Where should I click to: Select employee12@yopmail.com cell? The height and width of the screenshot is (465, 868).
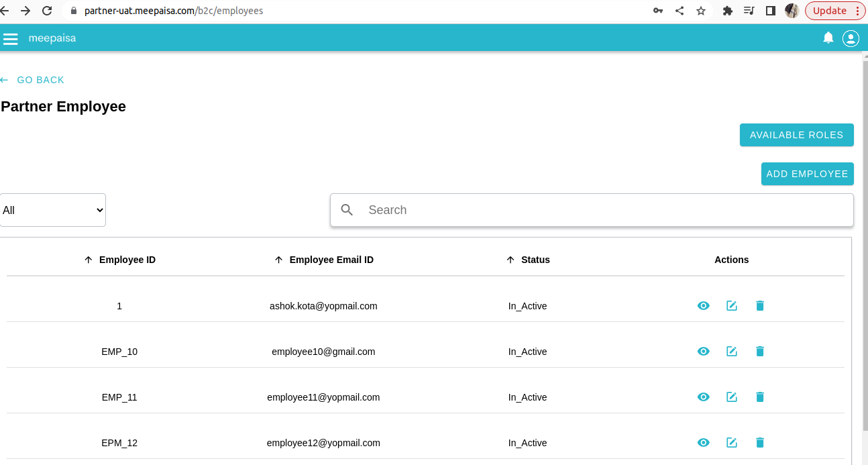(323, 443)
